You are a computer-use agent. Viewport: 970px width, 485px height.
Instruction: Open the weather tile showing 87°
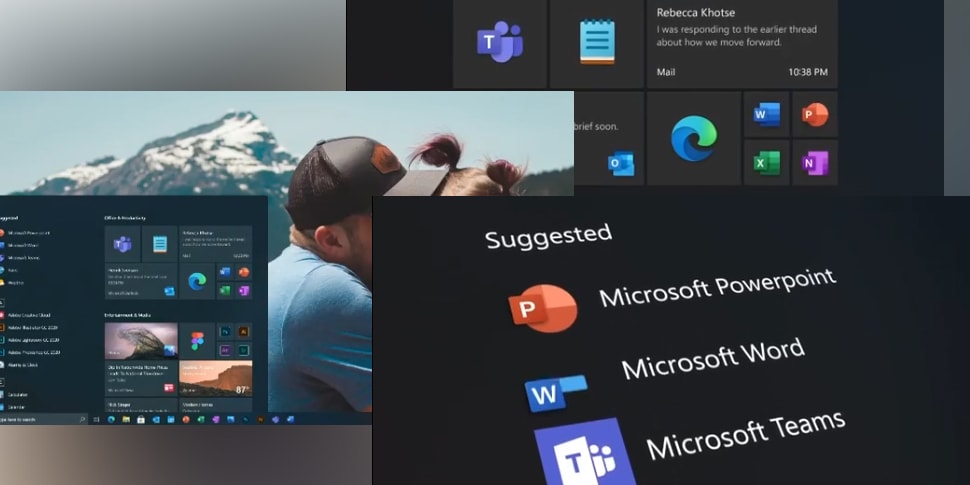click(215, 378)
